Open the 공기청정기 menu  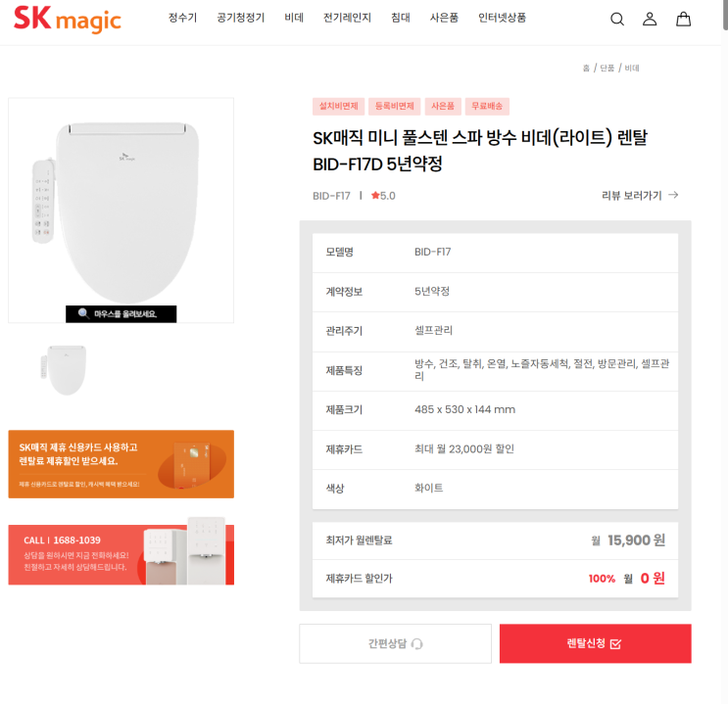[x=240, y=18]
